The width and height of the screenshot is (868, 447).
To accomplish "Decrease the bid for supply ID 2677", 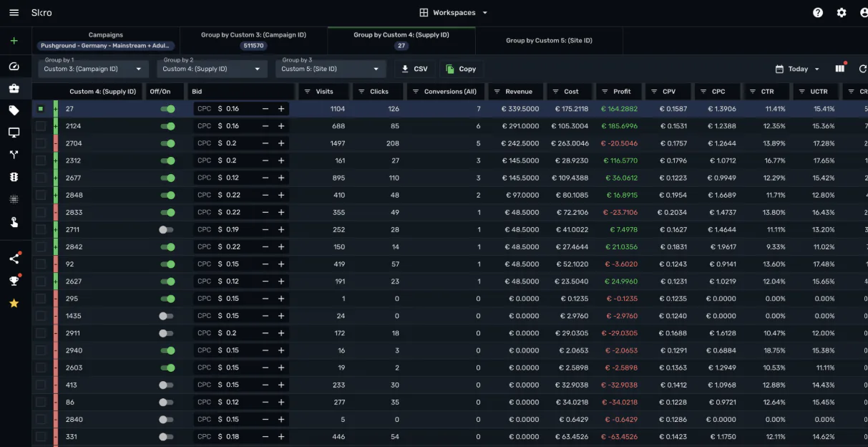I will click(x=265, y=178).
